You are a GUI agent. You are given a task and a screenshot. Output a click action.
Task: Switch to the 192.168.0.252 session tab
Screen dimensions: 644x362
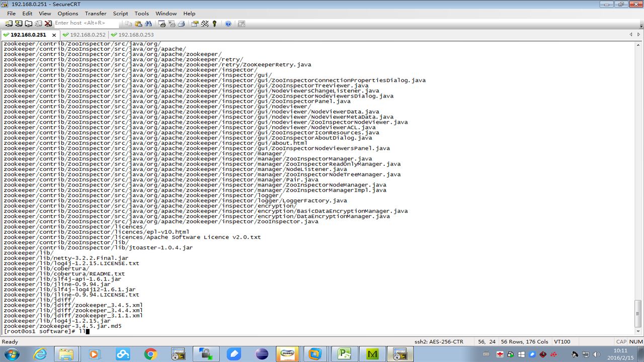coord(84,35)
